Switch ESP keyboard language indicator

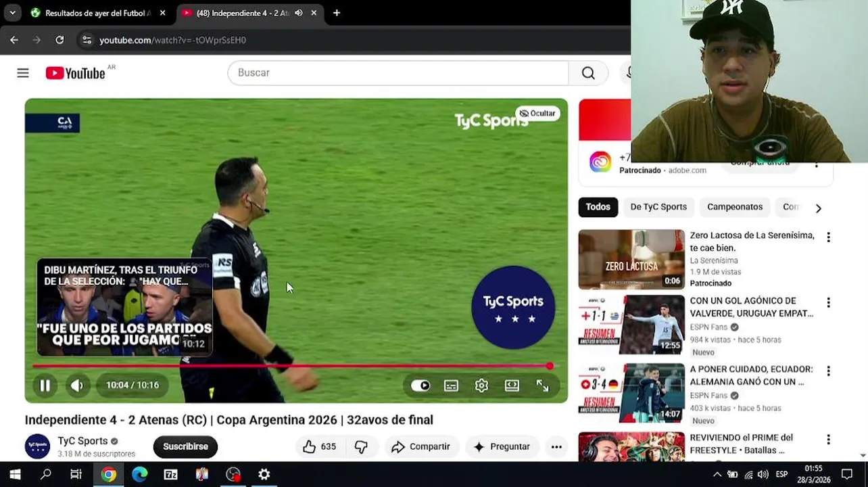coord(781,475)
